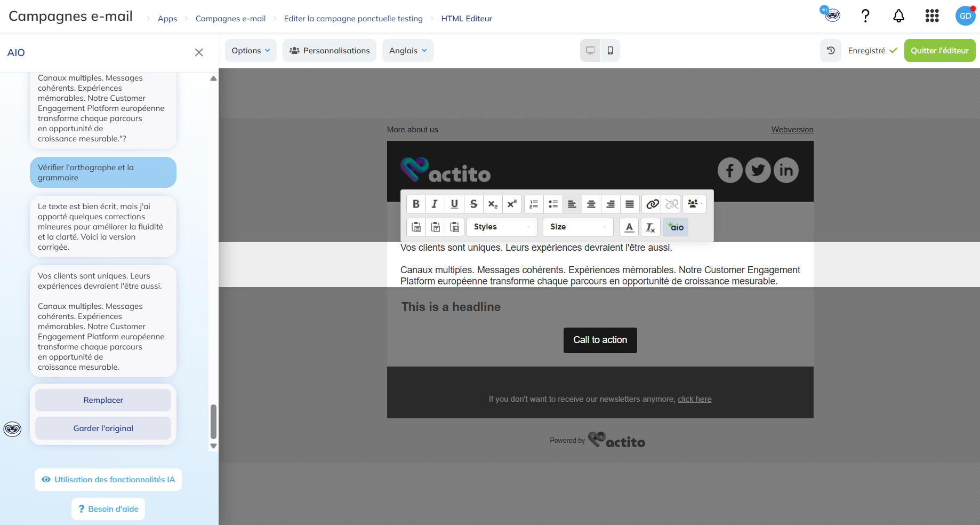Screen dimensions: 980x525
Task: Open Utilisation des fonctionnalités IA
Action: pyautogui.click(x=108, y=480)
